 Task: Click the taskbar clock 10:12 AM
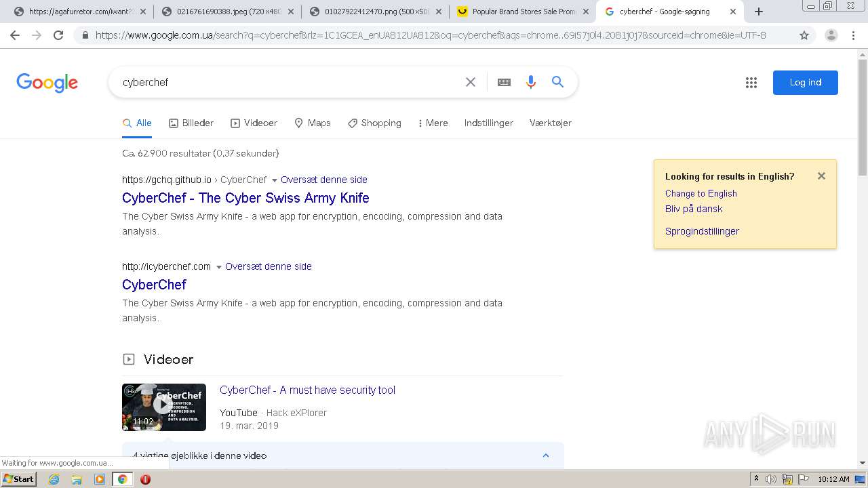coord(833,479)
